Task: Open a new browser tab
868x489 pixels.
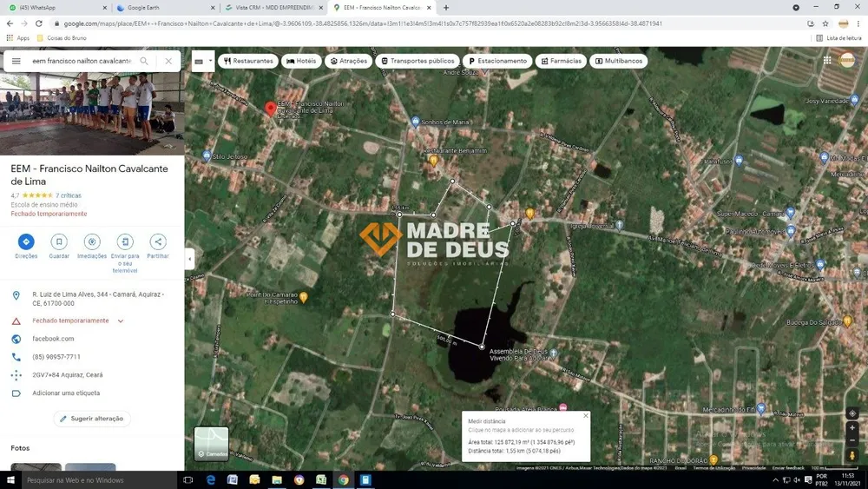Action: pos(446,8)
